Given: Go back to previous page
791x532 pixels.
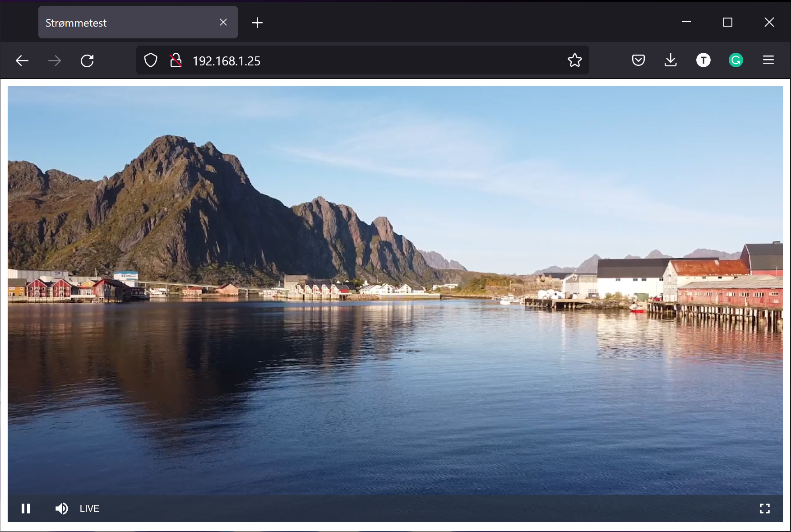Looking at the screenshot, I should coord(22,60).
